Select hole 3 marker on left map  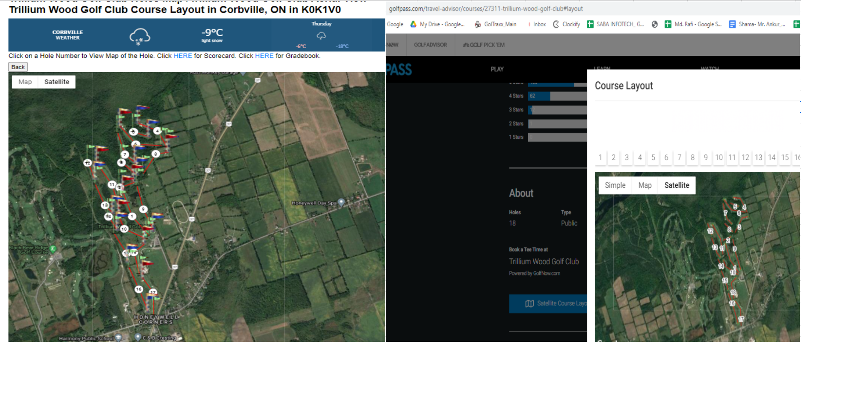click(155, 154)
